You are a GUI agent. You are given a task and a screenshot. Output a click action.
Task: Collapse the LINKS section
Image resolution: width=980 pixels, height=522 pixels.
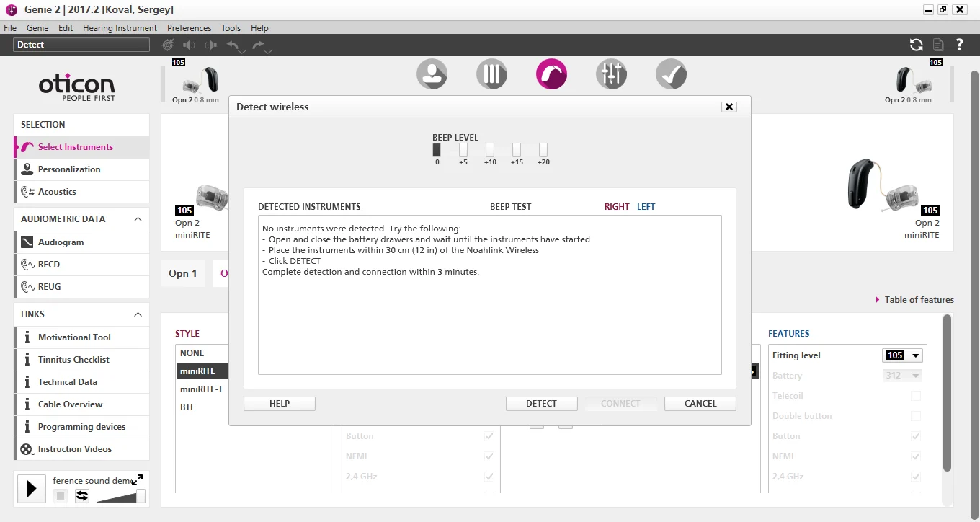(138, 314)
